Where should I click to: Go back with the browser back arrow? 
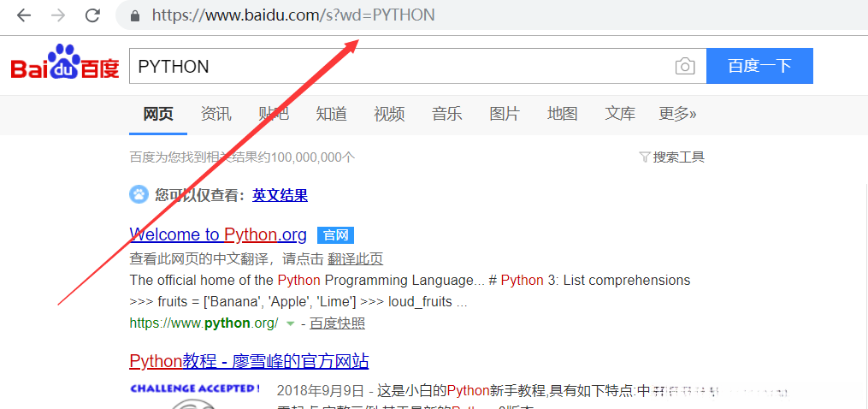[x=24, y=15]
